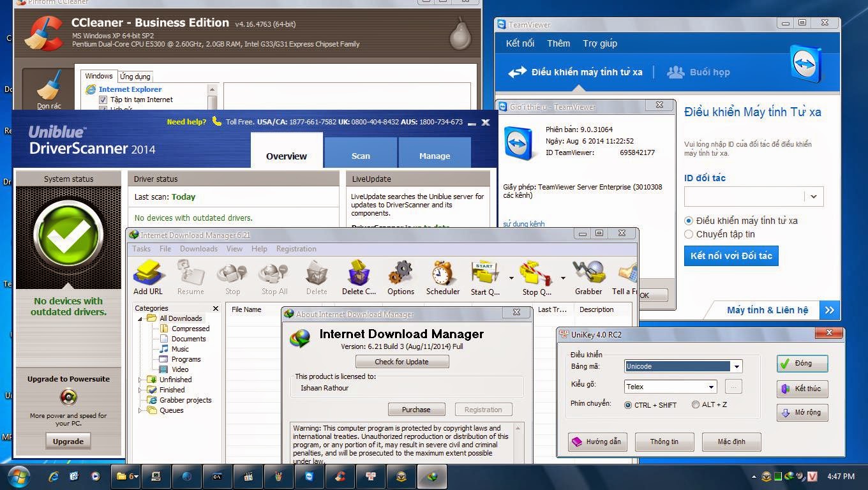Screen dimensions: 868x490
Task: Click the Start Queue icon
Action: (x=484, y=274)
